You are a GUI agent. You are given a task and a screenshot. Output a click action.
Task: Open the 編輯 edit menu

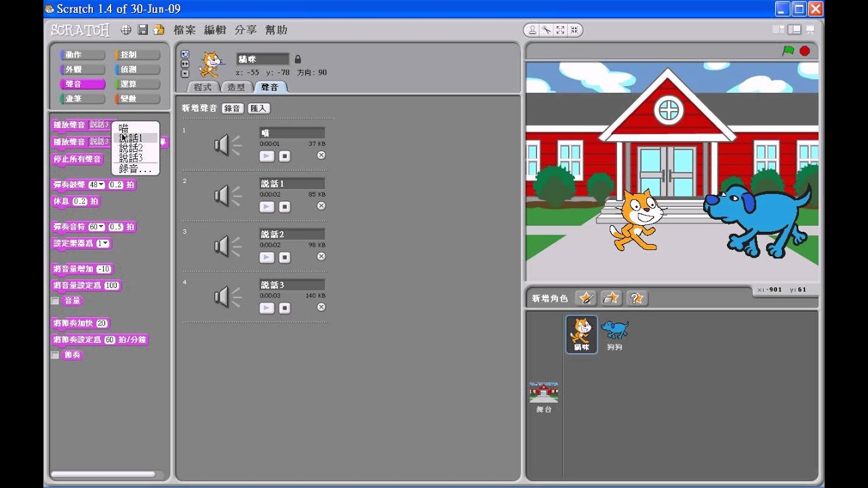point(215,30)
